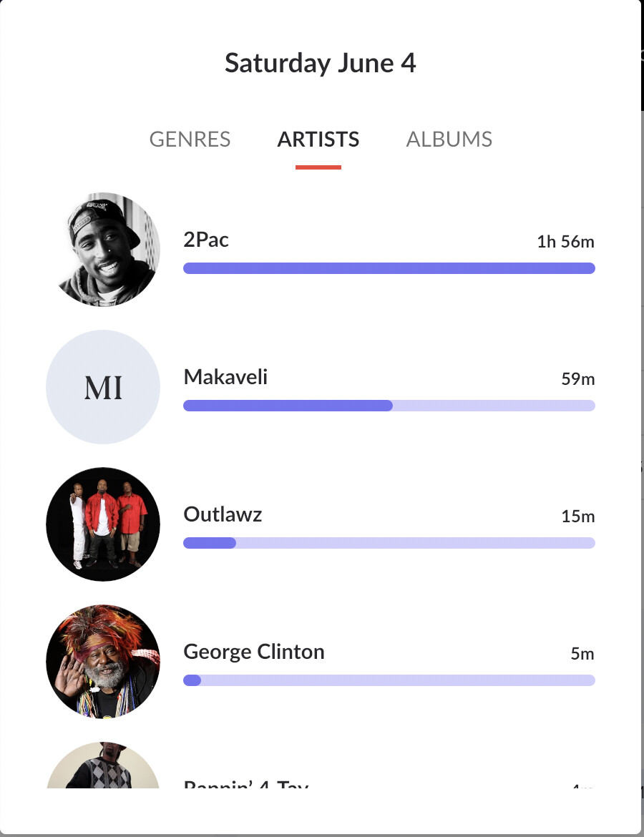Open the Outlawz artist name
Screen dimensions: 644x837
coord(223,514)
